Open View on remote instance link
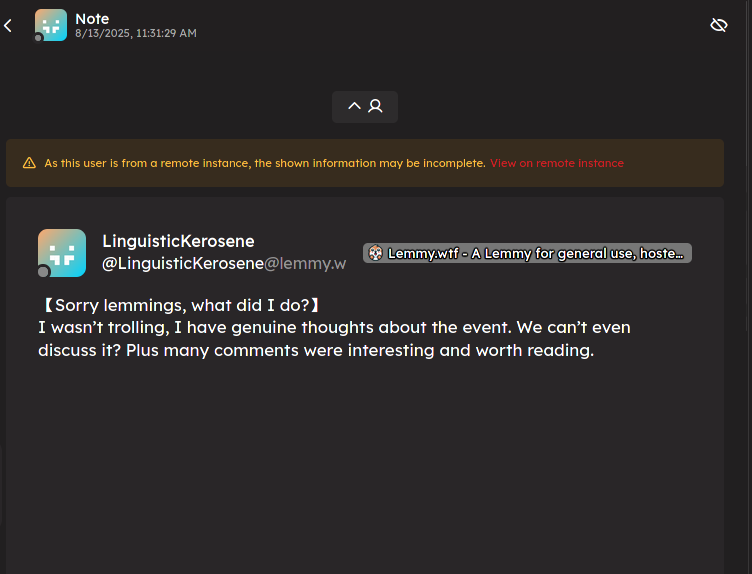 point(557,163)
